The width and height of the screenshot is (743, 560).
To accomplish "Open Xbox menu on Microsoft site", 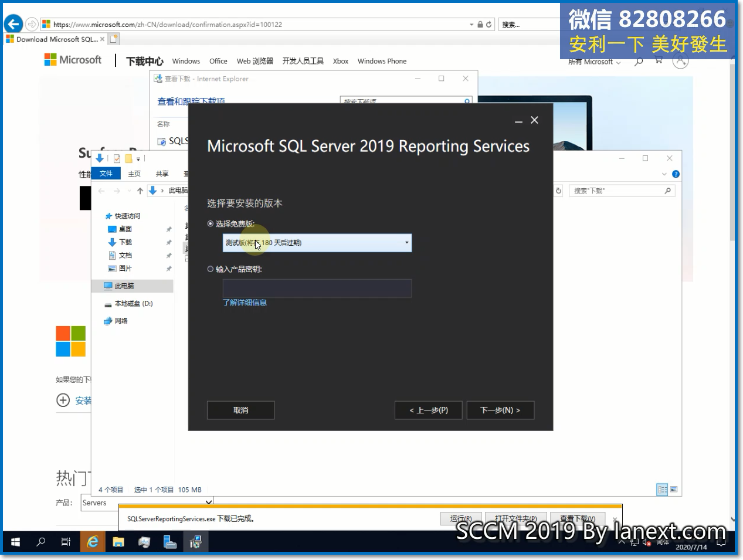I will click(341, 61).
